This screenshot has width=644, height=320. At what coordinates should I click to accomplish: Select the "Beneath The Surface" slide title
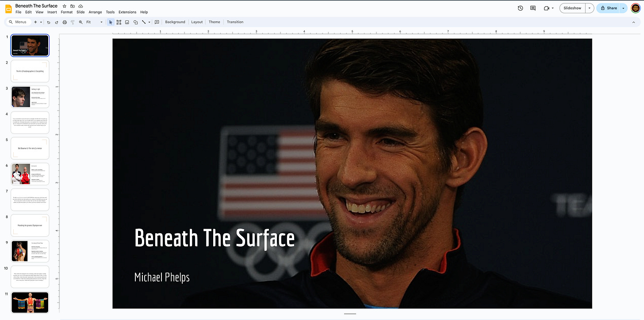215,238
